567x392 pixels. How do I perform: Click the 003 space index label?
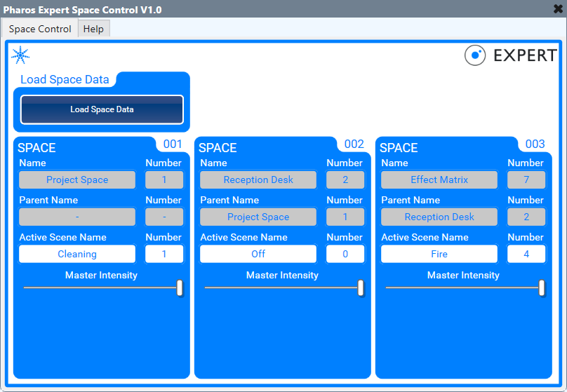[535, 144]
